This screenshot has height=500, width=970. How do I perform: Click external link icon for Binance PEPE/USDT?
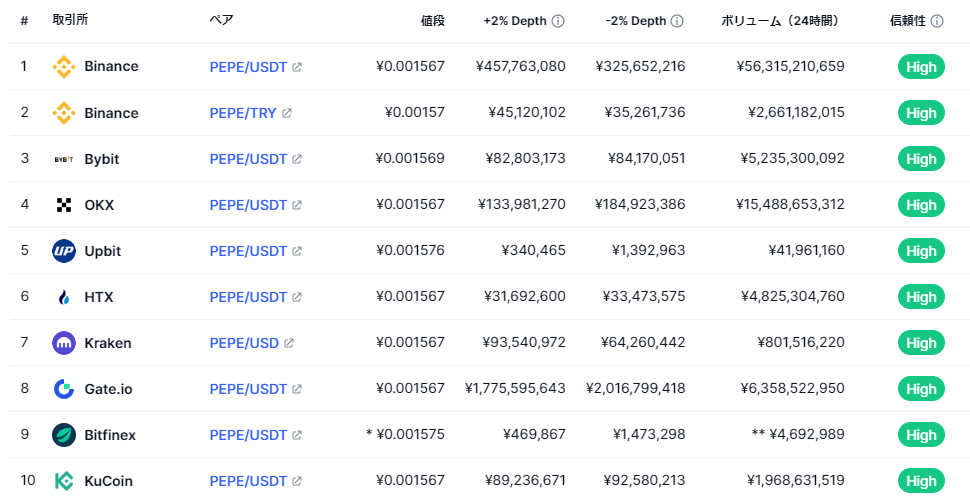[297, 67]
